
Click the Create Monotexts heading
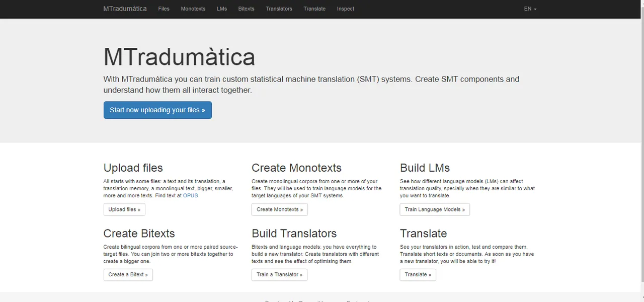click(296, 168)
